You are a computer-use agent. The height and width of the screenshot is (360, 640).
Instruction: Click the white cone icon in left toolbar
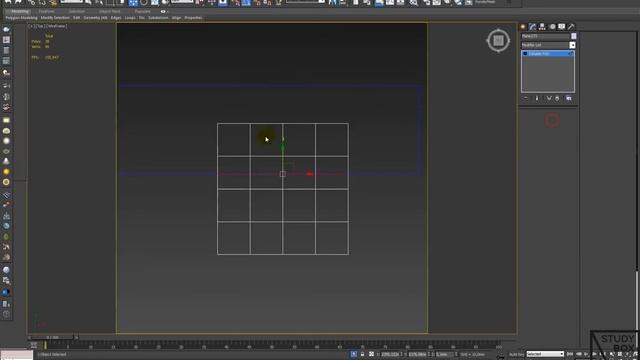[x=6, y=161]
